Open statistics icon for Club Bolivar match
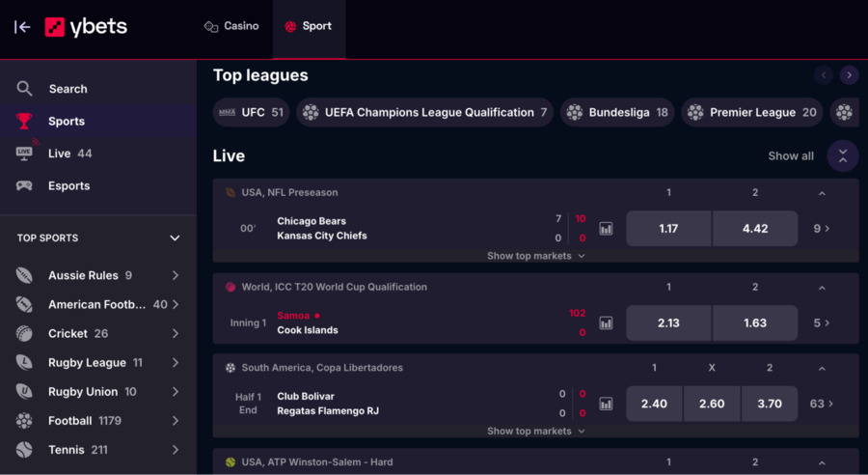The width and height of the screenshot is (868, 475). pyautogui.click(x=606, y=404)
